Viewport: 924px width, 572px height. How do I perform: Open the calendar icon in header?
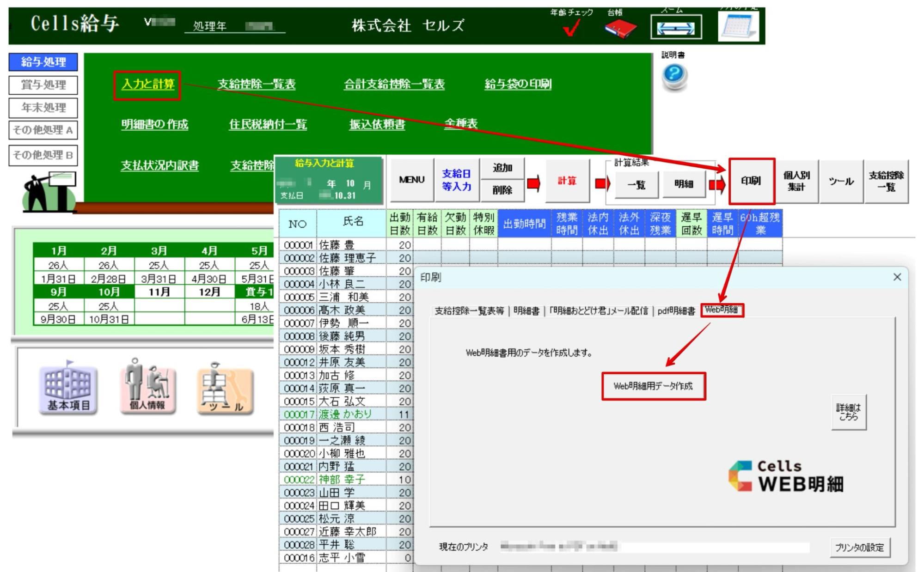click(739, 26)
